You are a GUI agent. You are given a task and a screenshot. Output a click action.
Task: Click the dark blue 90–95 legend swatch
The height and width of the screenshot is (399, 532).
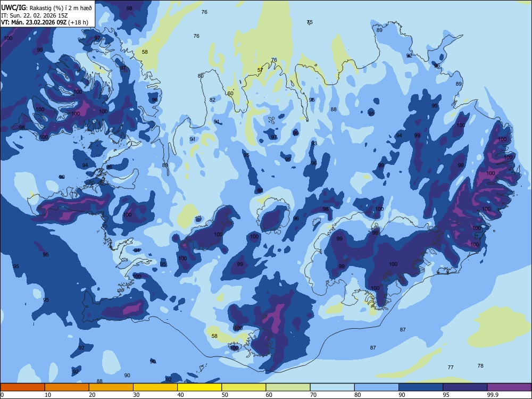(x=421, y=387)
